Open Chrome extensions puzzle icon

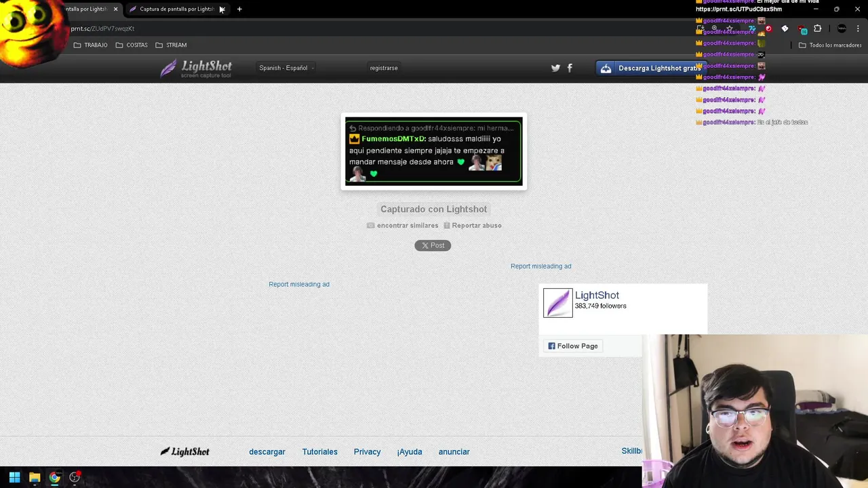pos(817,28)
